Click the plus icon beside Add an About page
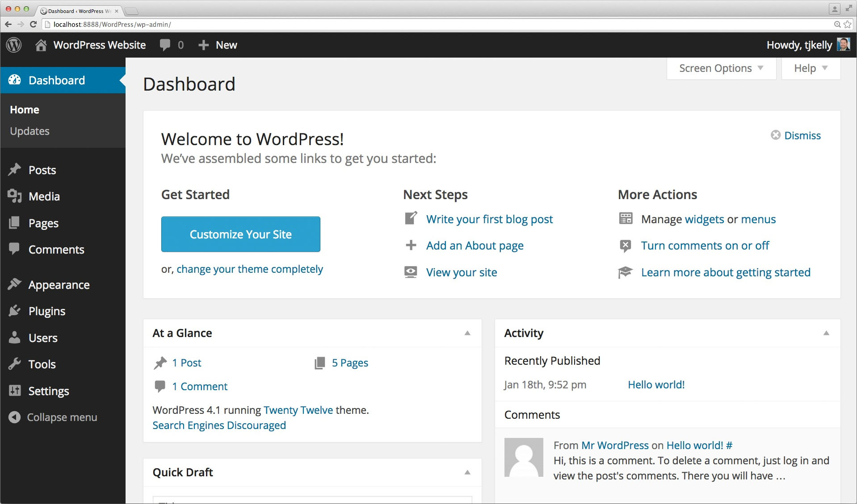 [411, 245]
